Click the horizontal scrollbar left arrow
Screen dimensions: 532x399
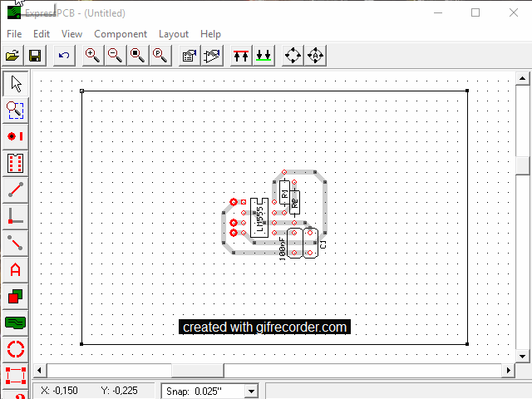39,370
